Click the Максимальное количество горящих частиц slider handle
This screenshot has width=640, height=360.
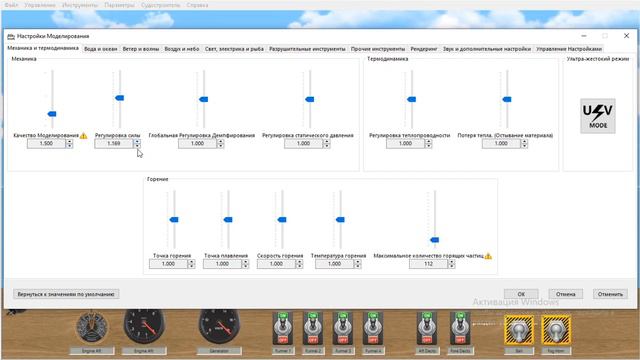tap(435, 240)
